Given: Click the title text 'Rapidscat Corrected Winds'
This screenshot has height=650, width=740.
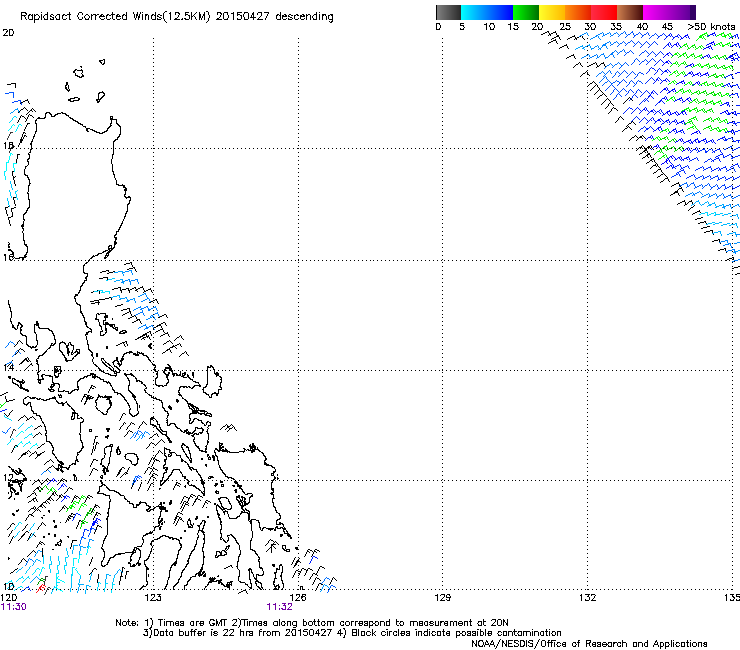Looking at the screenshot, I should [x=91, y=17].
